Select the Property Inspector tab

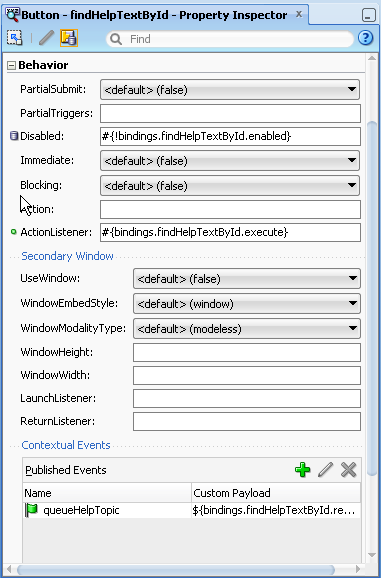tap(155, 15)
